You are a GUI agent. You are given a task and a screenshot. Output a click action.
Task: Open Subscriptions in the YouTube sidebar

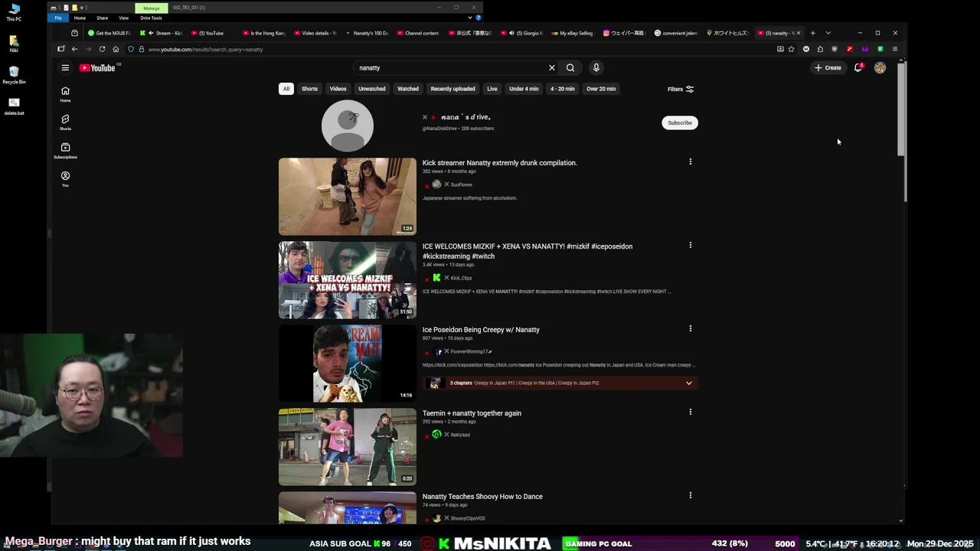[65, 151]
